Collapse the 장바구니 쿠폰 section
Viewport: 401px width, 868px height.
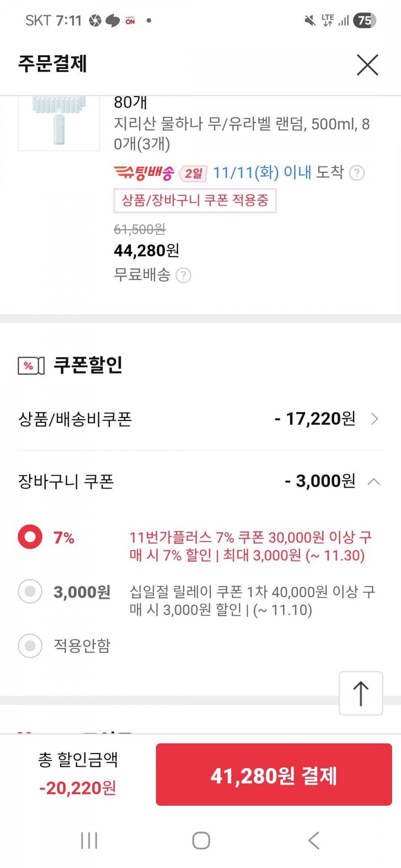[374, 482]
